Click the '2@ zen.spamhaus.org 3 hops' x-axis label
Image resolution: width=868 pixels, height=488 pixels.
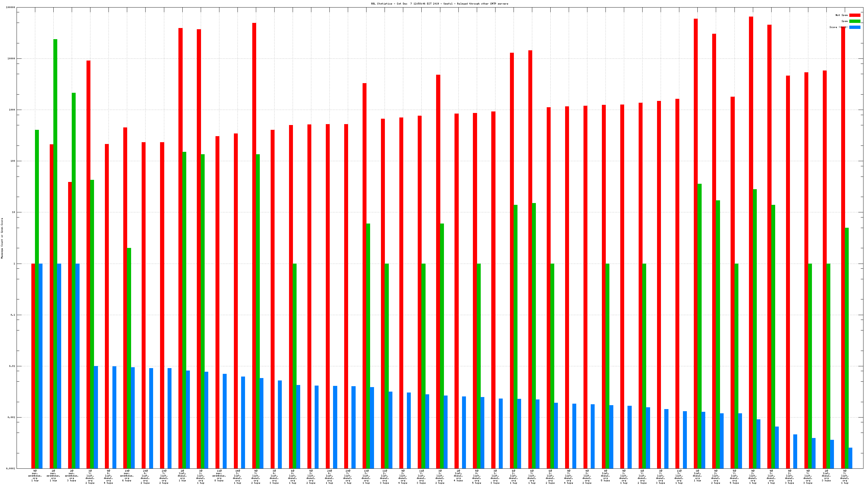pos(71,476)
